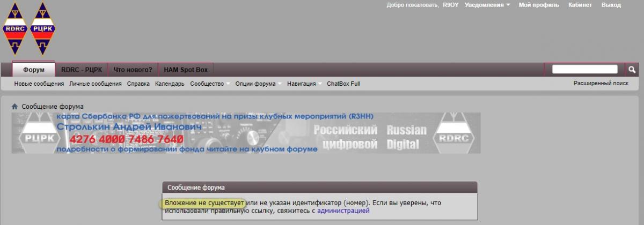Click the left RDRC diamond logo
The image size is (644, 225).
(x=14, y=29)
